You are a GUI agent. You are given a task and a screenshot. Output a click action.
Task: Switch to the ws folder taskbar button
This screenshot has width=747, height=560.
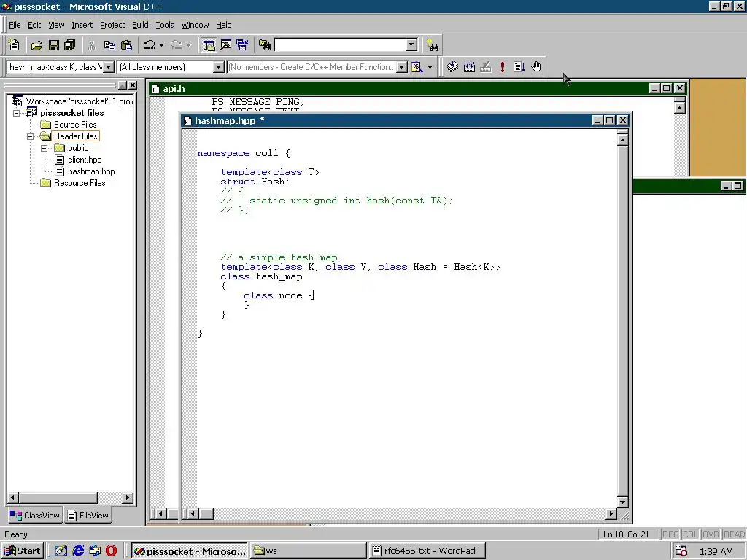(309, 551)
